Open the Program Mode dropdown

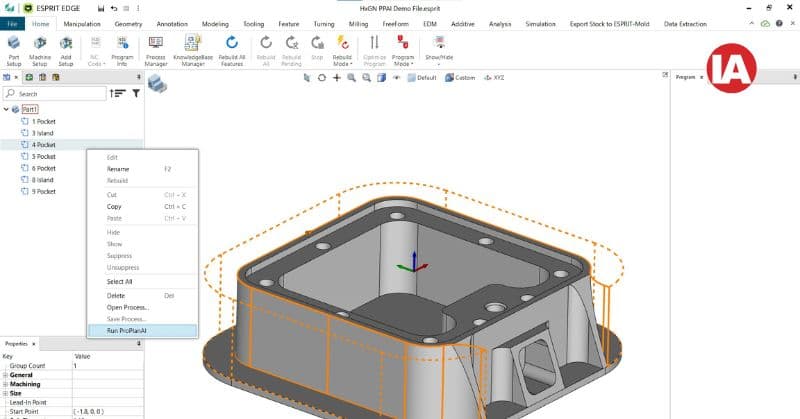click(403, 51)
